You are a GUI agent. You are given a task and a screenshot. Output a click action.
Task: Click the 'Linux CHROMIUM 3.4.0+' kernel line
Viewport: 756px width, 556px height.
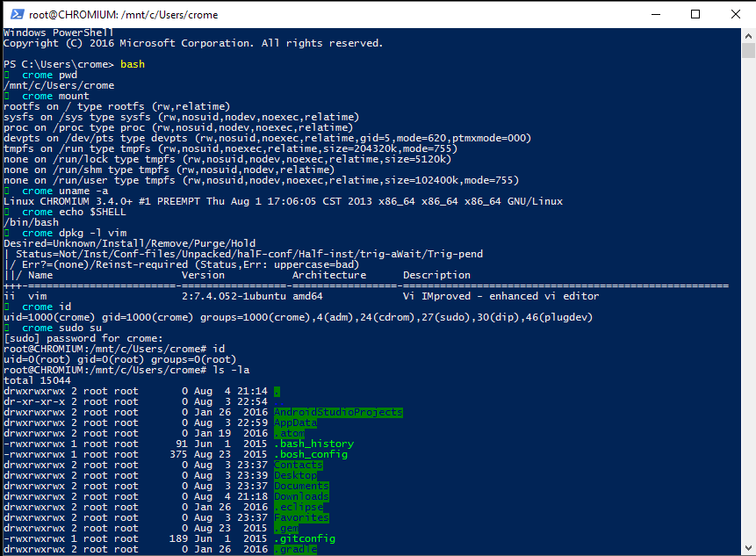(x=283, y=201)
